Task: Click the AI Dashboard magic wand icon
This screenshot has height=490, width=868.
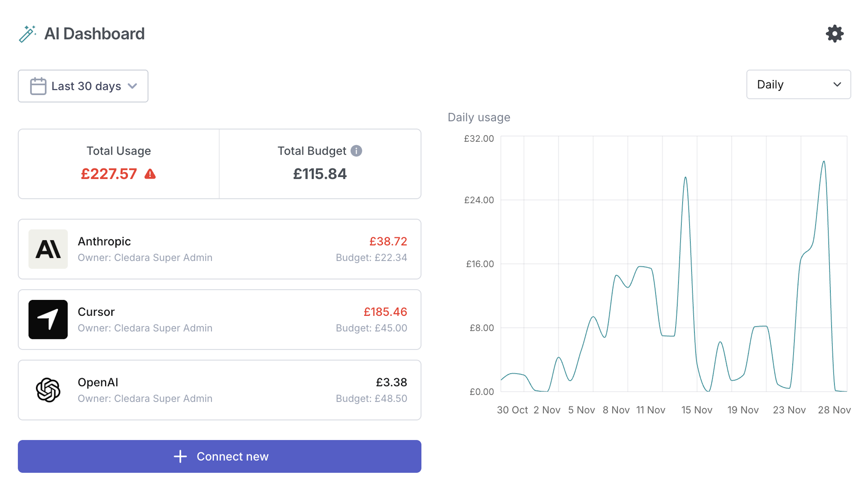Action: (27, 34)
